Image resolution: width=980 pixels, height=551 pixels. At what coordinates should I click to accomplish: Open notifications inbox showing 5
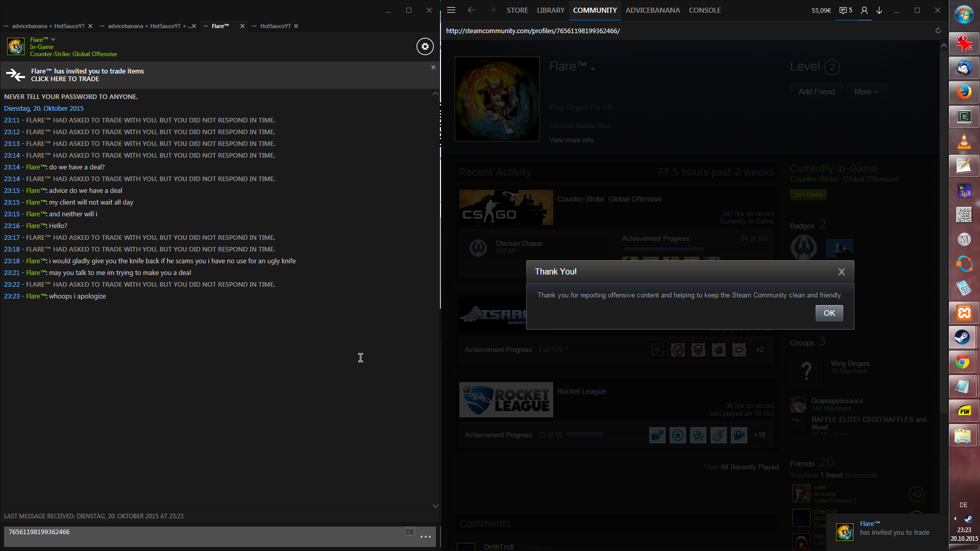[846, 10]
